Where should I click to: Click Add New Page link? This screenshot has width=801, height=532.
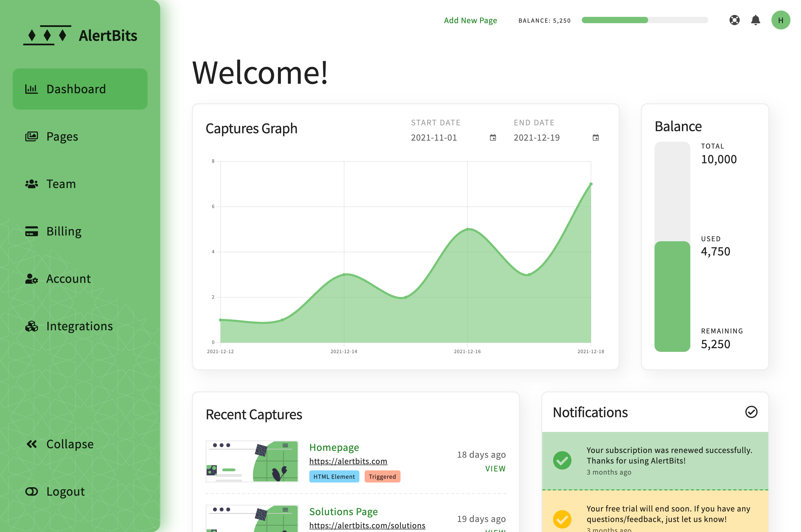coord(470,20)
